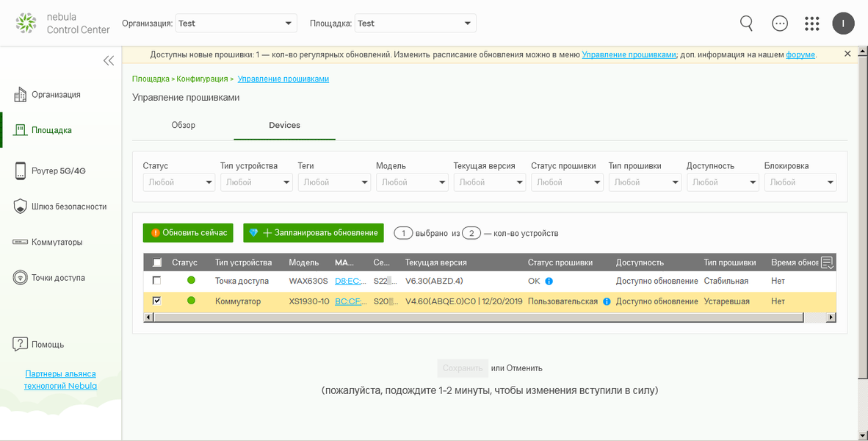
Task: Uncheck the Коммутатор XS1930-10 row checkbox
Action: 156,301
